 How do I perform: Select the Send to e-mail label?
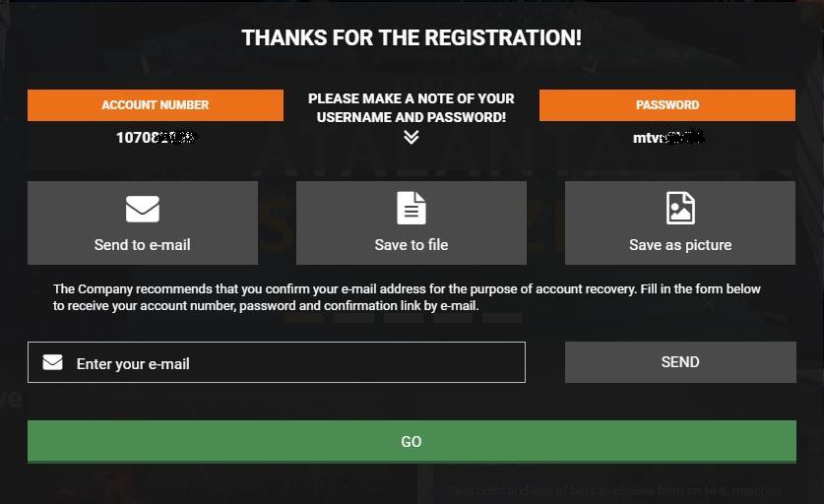(143, 245)
